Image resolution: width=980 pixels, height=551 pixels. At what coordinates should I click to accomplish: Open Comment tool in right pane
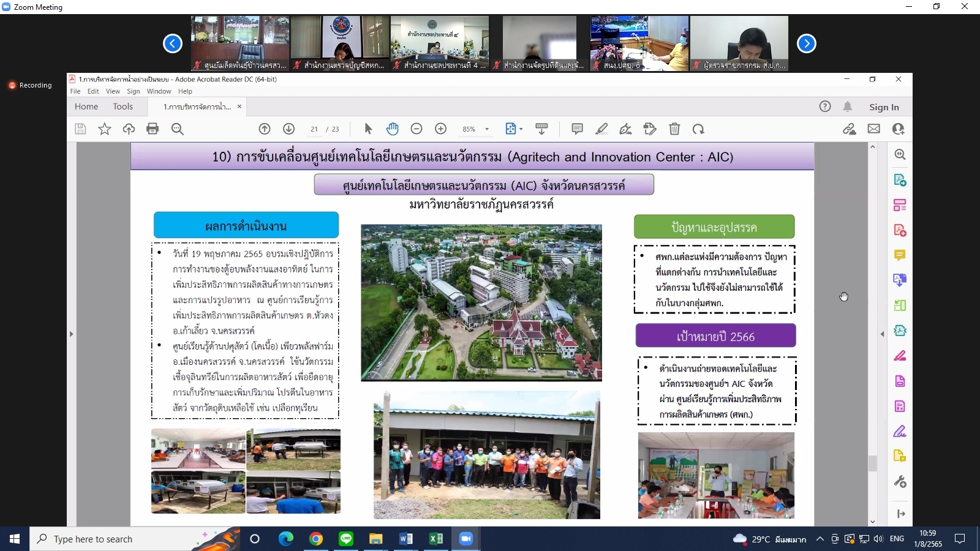coord(900,255)
